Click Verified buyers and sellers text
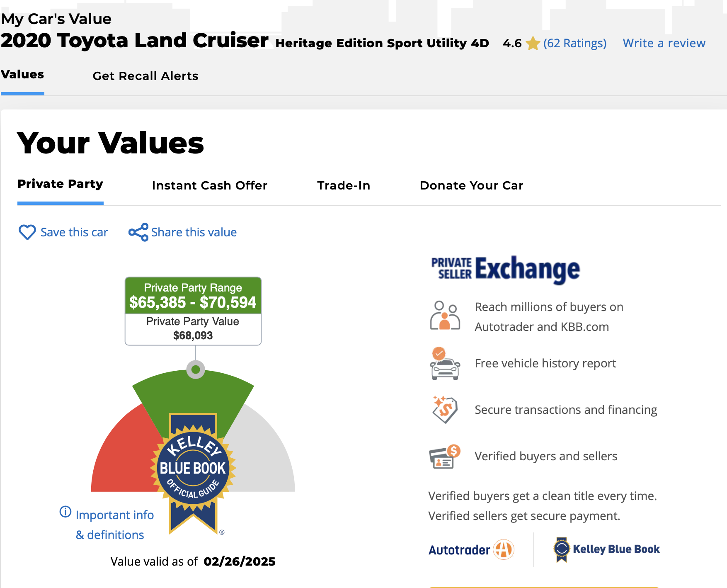The image size is (727, 588). (x=546, y=456)
